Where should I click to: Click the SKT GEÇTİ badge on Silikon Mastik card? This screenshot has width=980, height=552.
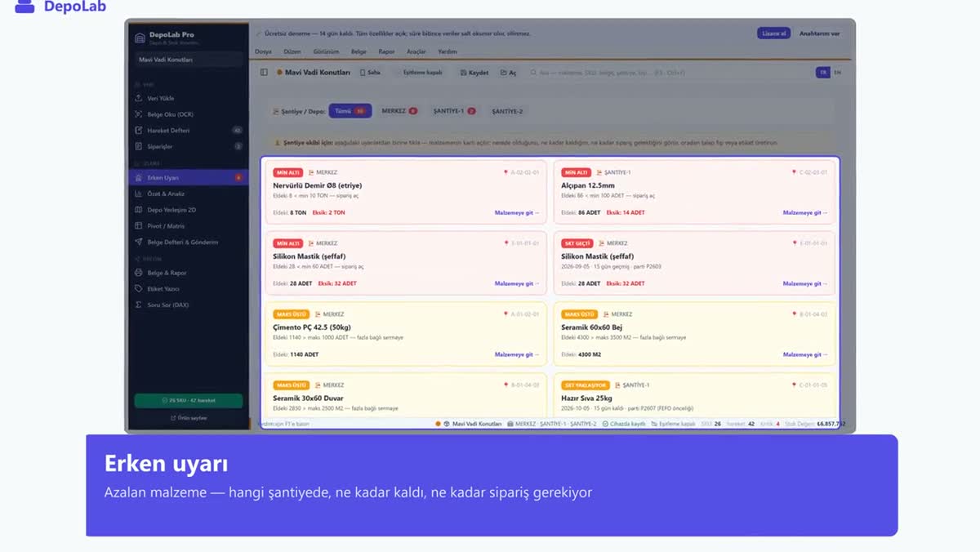(578, 243)
